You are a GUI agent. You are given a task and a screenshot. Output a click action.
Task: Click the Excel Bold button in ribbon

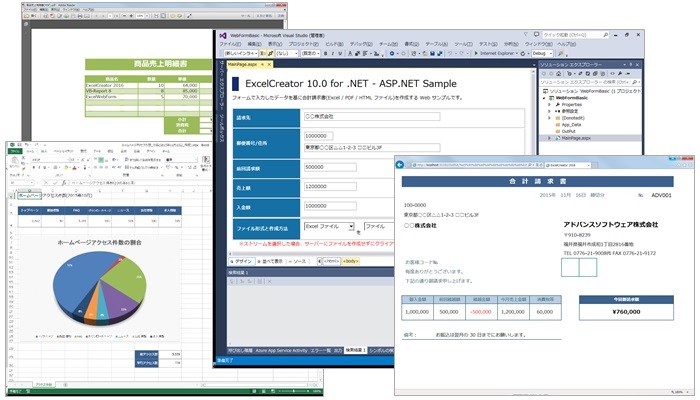[x=33, y=167]
